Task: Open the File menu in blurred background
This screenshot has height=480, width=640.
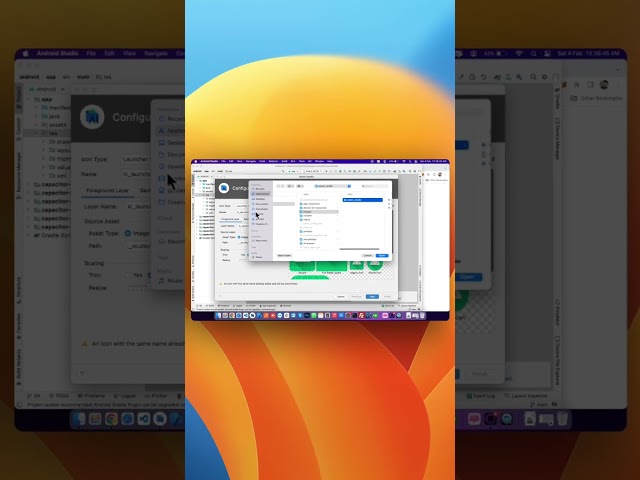Action: [x=91, y=53]
